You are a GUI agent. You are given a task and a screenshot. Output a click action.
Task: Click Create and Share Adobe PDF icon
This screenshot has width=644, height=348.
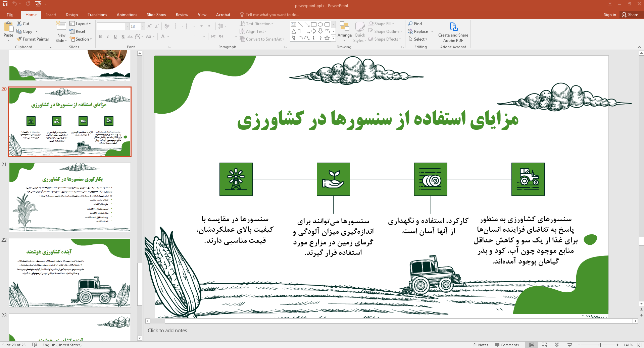coord(453,27)
